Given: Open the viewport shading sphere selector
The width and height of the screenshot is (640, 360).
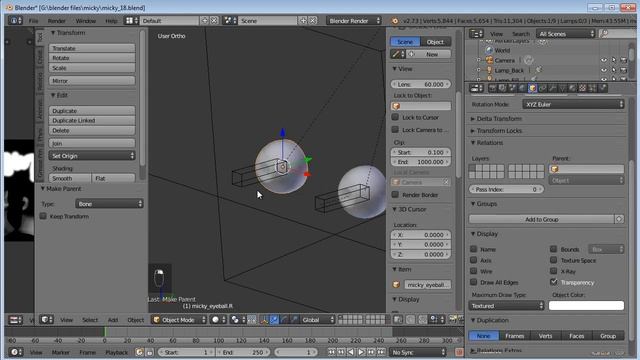Looking at the screenshot, I should (x=218, y=320).
